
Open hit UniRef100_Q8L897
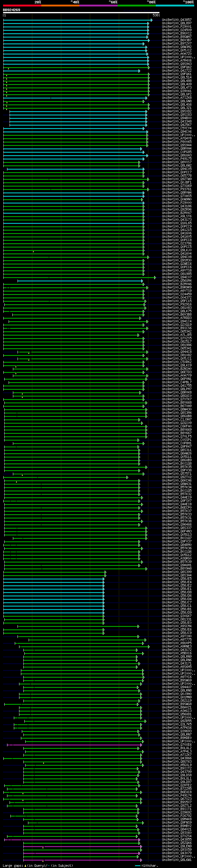(x=176, y=23)
